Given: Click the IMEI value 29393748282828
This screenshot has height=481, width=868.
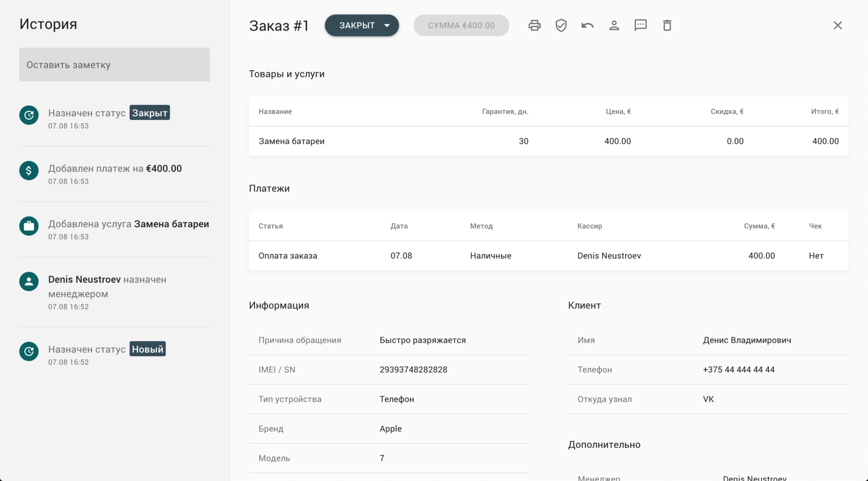Looking at the screenshot, I should click(x=413, y=369).
